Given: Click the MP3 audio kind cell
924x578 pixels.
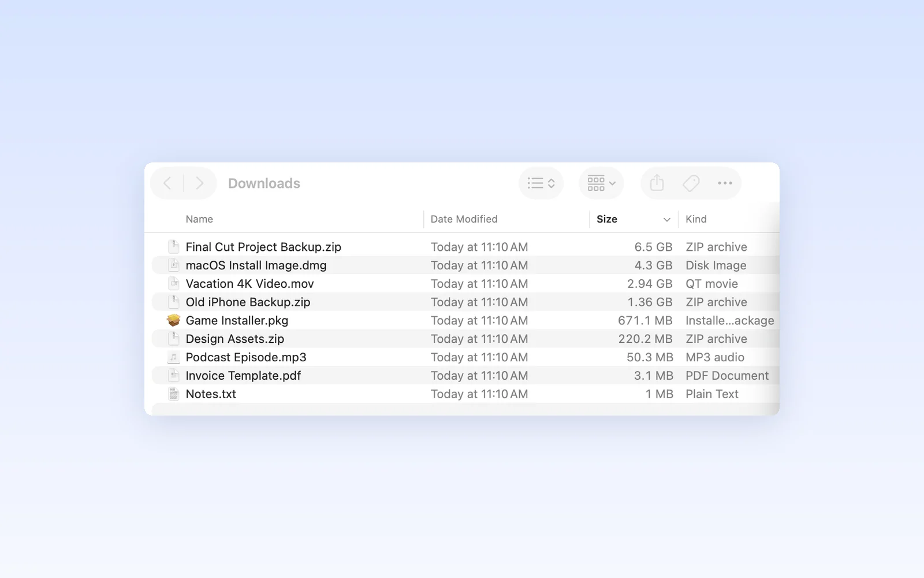Looking at the screenshot, I should tap(715, 357).
